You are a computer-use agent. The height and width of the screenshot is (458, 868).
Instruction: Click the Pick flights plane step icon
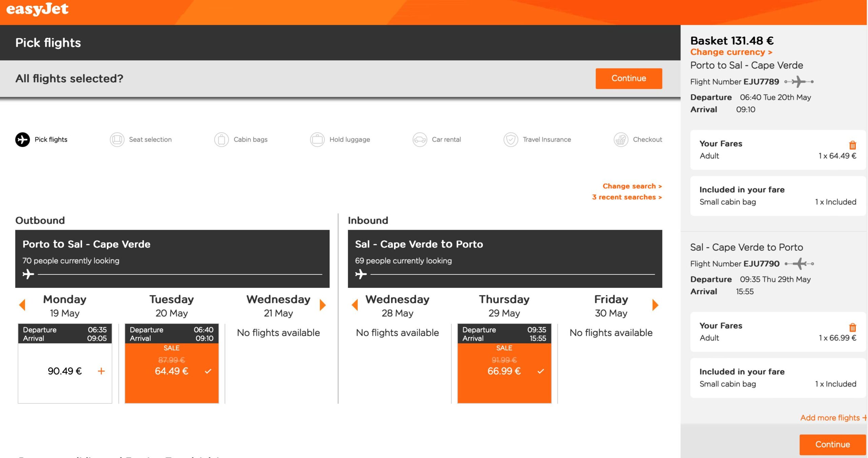pos(22,140)
